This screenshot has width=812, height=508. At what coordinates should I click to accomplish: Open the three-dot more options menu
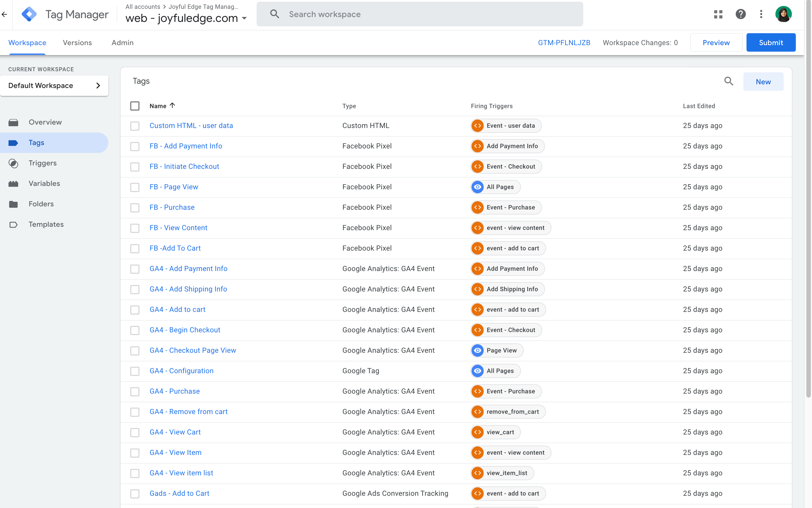(761, 14)
